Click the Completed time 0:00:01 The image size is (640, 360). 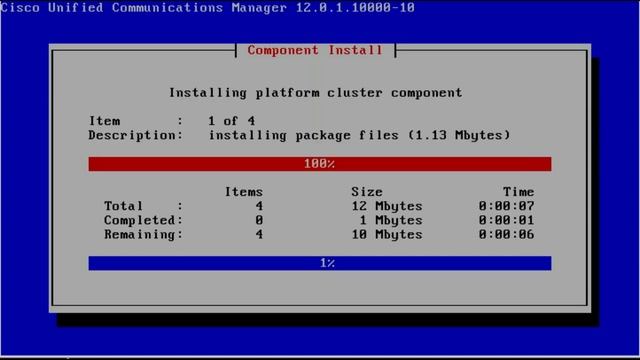click(506, 220)
